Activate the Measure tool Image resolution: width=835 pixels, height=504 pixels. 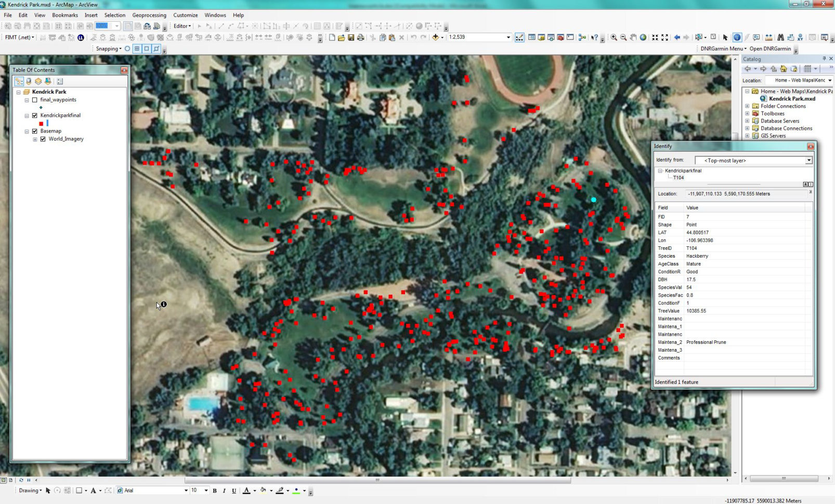[x=768, y=37]
